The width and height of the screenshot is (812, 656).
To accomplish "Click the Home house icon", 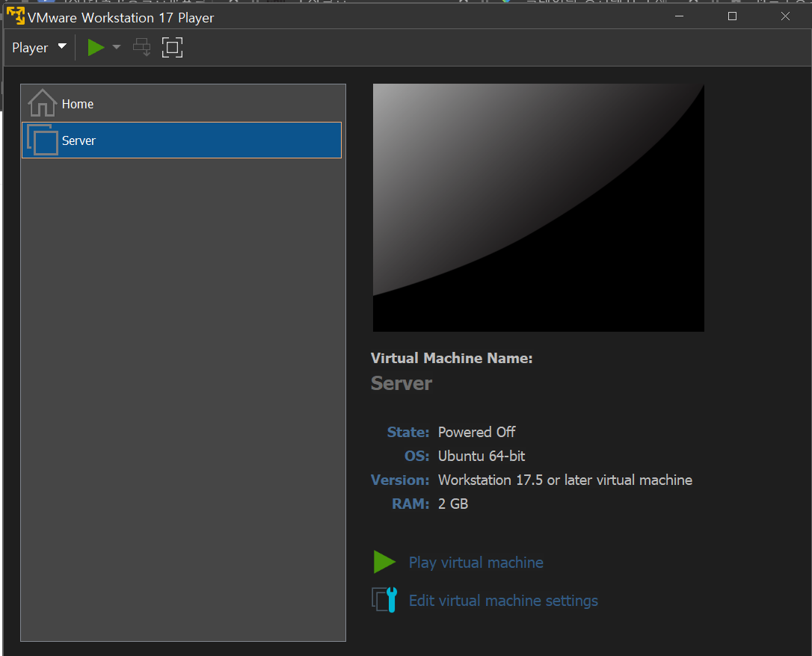I will (x=43, y=103).
